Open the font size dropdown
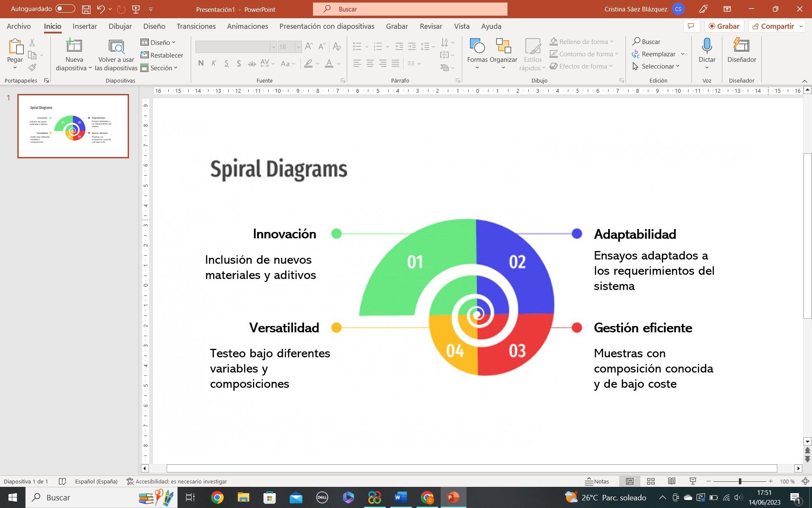This screenshot has width=812, height=508. (298, 47)
